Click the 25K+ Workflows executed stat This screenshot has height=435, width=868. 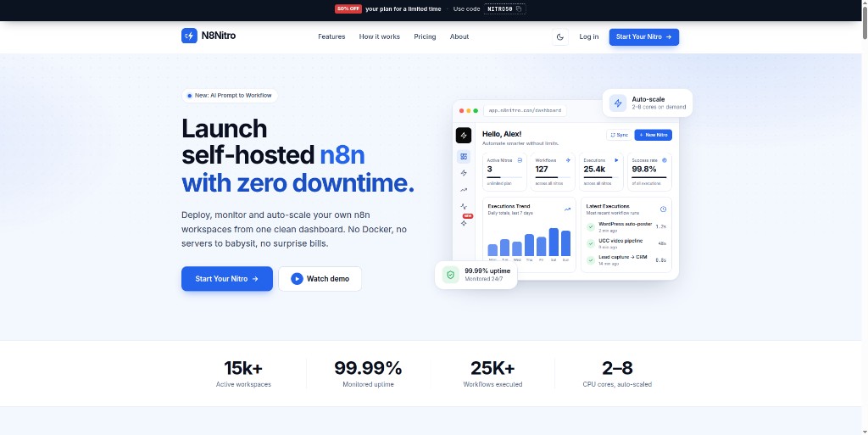click(x=492, y=374)
